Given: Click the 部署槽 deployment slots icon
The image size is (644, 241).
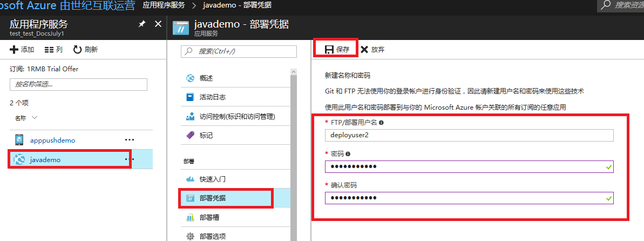Looking at the screenshot, I should [x=190, y=217].
